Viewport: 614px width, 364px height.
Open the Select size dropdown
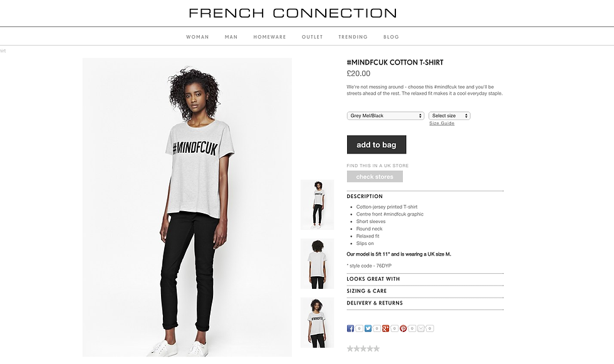449,115
